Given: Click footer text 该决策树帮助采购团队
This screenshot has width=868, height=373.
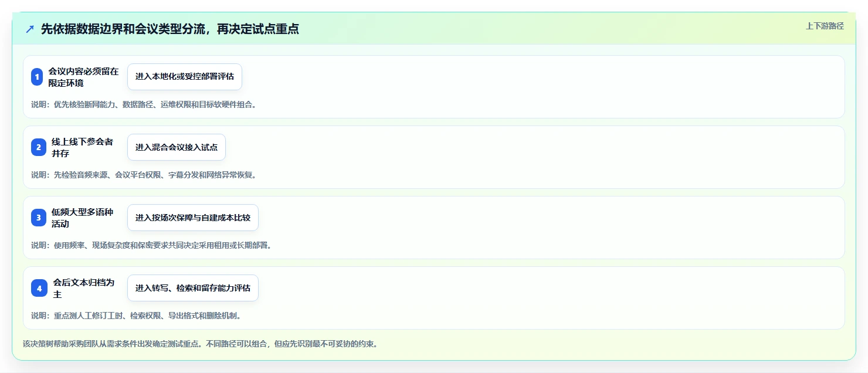Looking at the screenshot, I should point(200,344).
